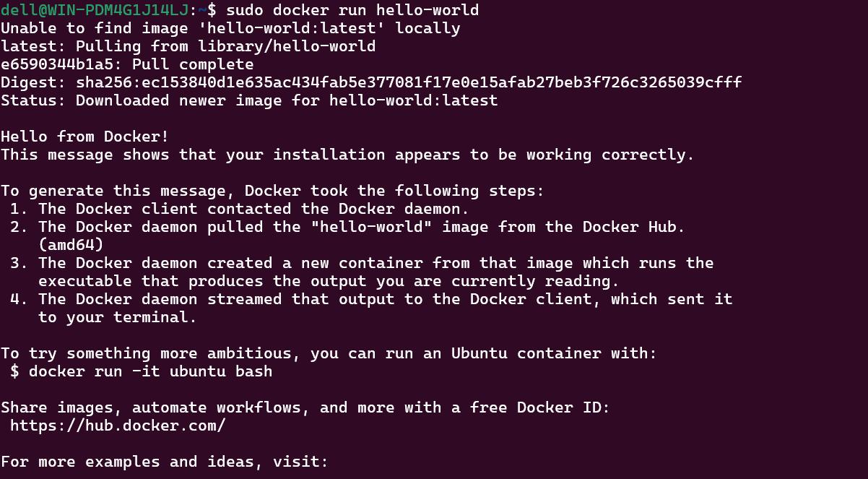The image size is (868, 479).
Task: Click the 'installation appears to be working correctly' line
Action: tap(347, 155)
